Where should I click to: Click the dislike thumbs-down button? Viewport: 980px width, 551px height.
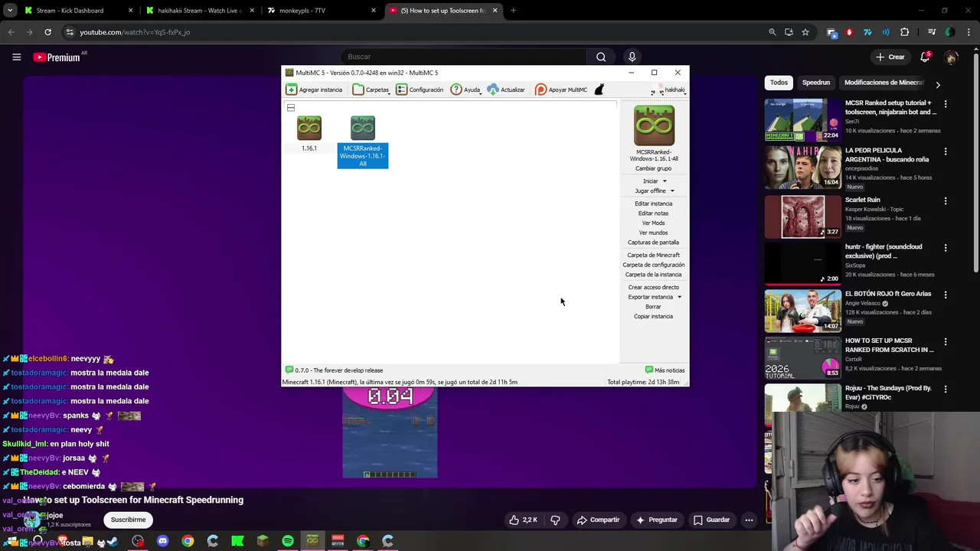click(x=555, y=520)
